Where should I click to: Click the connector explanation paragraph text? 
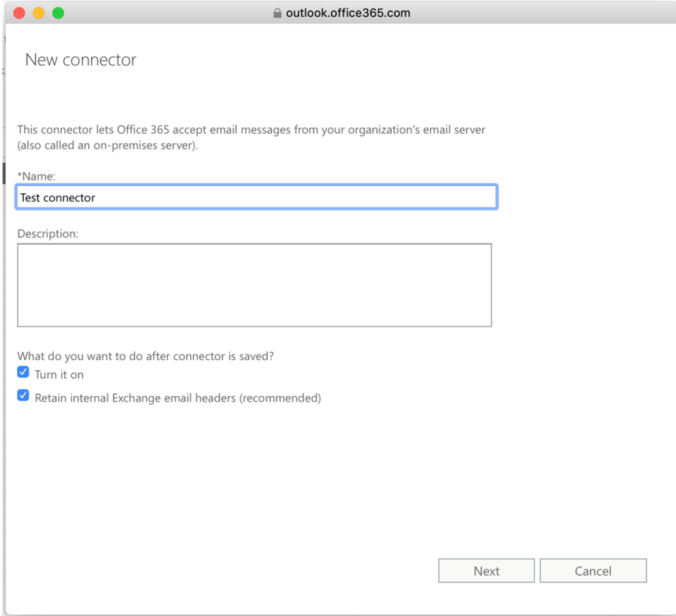point(251,138)
